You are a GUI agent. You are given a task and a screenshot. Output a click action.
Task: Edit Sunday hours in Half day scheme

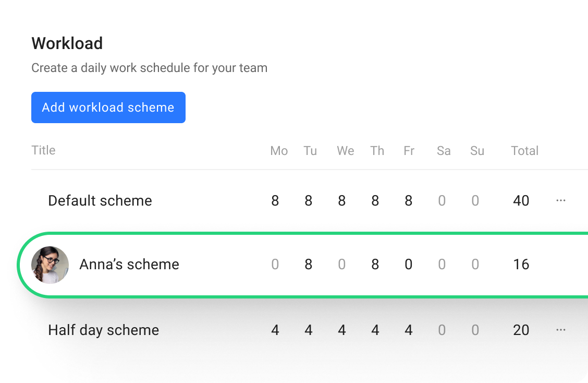(475, 330)
